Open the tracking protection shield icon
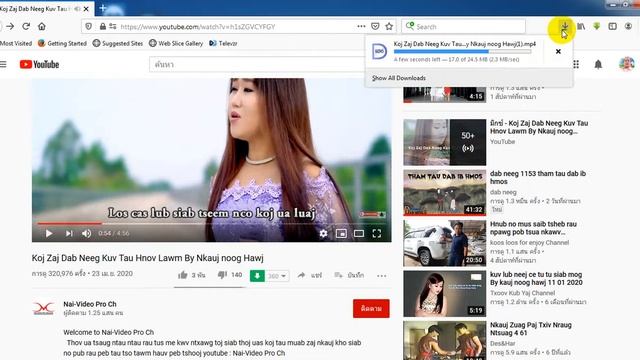The width and height of the screenshot is (640, 360). pos(89,27)
